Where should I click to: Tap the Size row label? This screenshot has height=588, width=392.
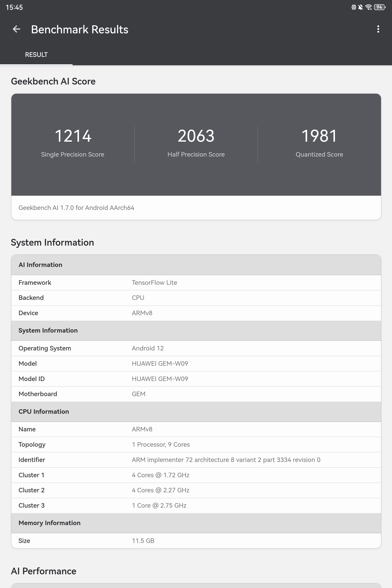click(24, 541)
